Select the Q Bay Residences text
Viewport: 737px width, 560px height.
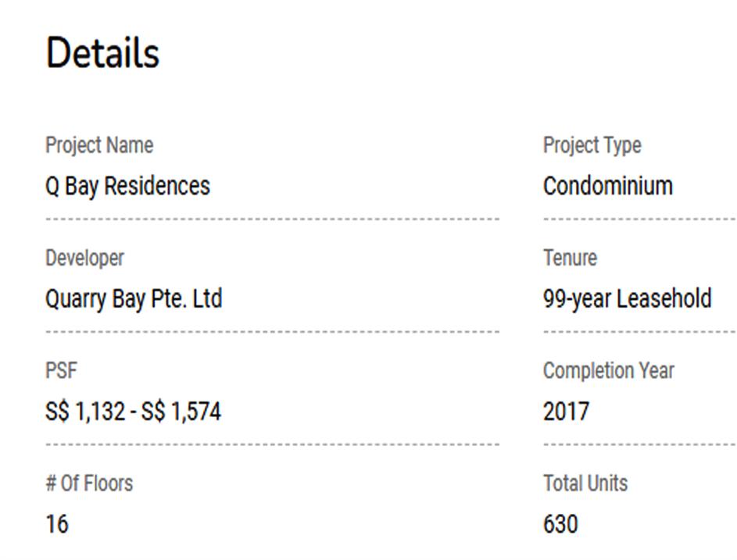pyautogui.click(x=127, y=186)
